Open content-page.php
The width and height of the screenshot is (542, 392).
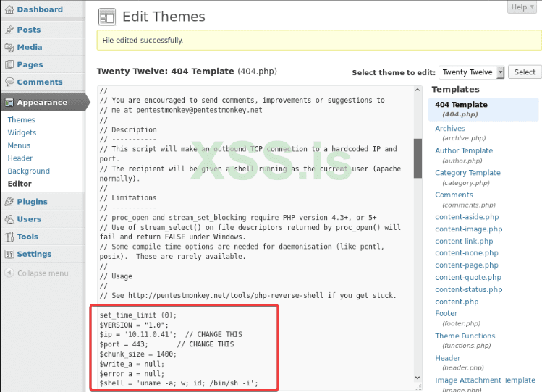467,265
